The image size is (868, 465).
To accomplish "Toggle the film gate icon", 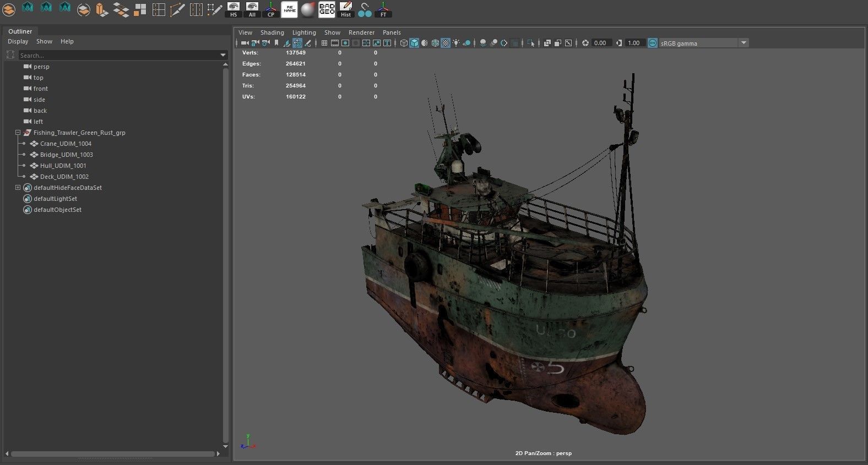I will (335, 43).
